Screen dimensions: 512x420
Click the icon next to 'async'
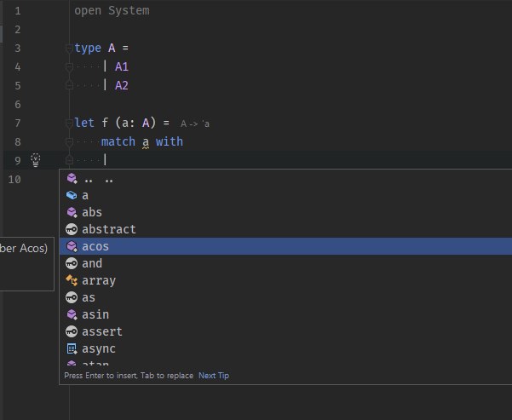pos(72,348)
